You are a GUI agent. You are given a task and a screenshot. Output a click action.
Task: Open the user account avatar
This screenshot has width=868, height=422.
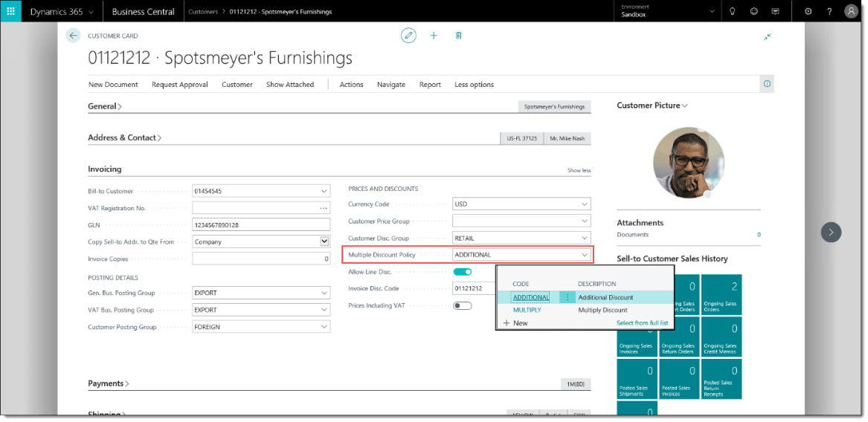point(851,11)
